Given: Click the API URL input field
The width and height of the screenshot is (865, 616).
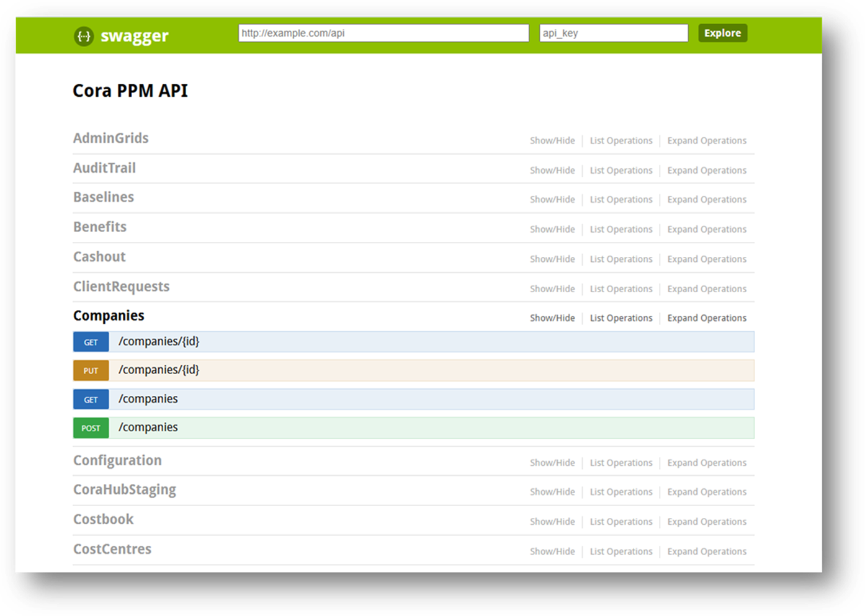Looking at the screenshot, I should (383, 33).
